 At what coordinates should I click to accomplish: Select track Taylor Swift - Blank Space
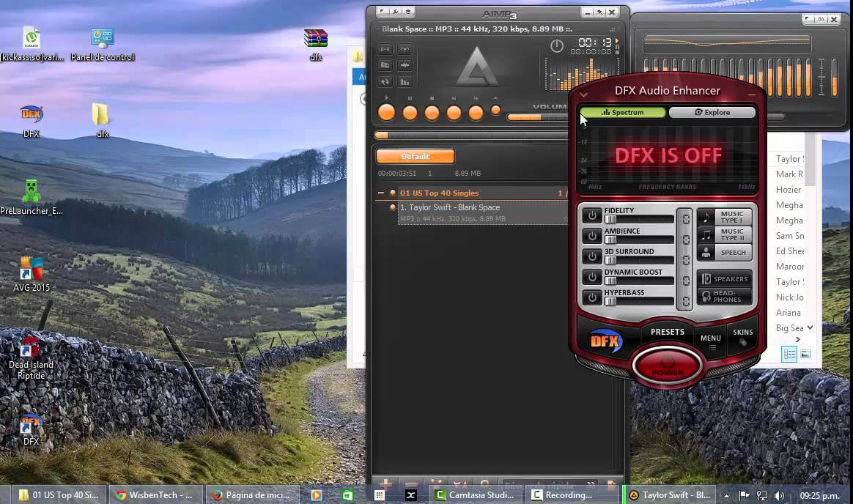[481, 212]
